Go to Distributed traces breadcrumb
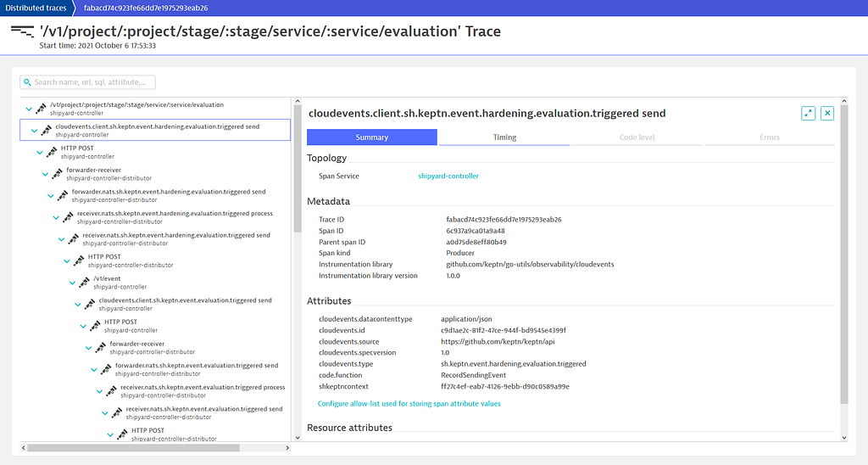The width and height of the screenshot is (868, 465). point(36,8)
